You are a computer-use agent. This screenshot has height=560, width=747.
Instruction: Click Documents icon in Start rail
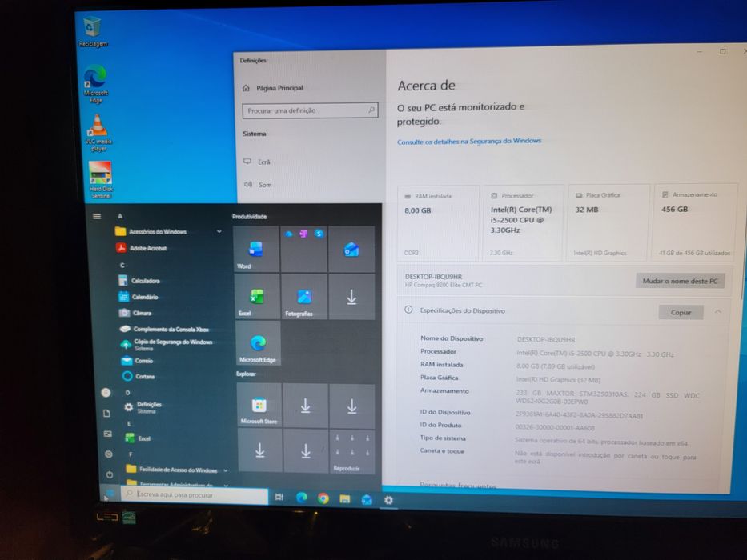tap(106, 413)
